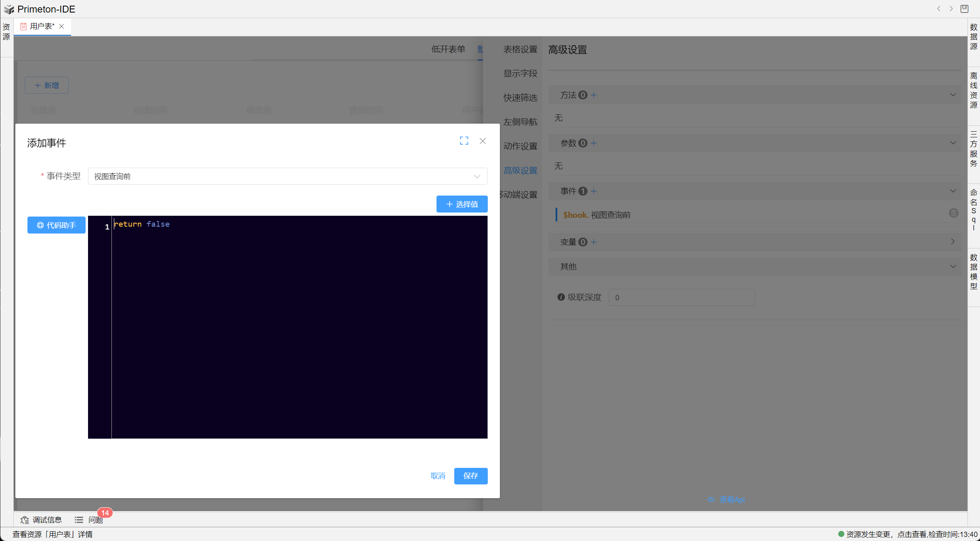This screenshot has height=541, width=980.
Task: Click info icon beside 级联深度
Action: pyautogui.click(x=561, y=297)
